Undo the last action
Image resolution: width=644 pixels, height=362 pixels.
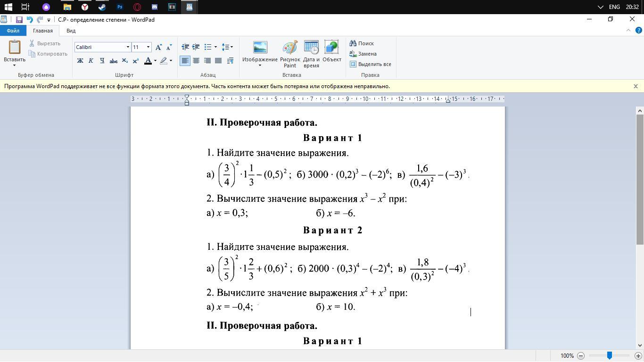tap(30, 20)
